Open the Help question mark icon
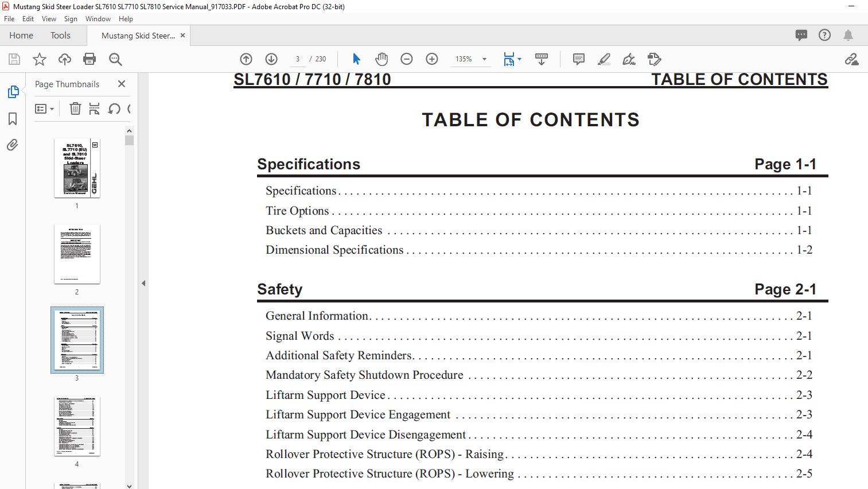The height and width of the screenshot is (489, 868). (824, 35)
